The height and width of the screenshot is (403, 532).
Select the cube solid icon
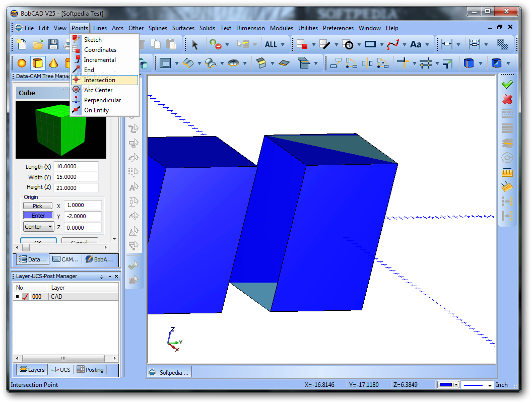point(38,63)
